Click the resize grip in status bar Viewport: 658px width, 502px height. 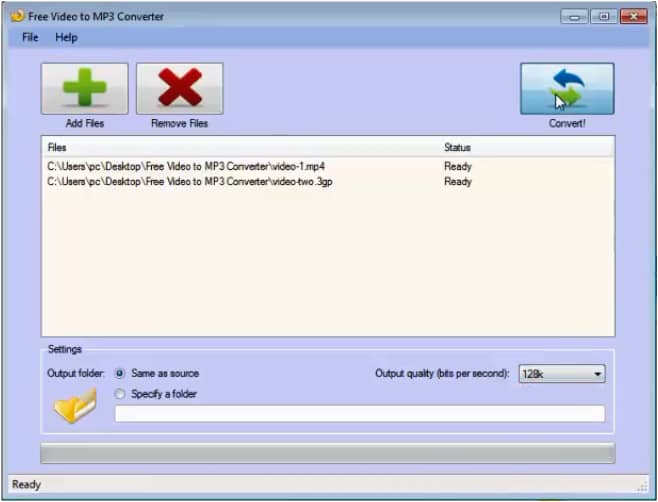click(x=643, y=488)
